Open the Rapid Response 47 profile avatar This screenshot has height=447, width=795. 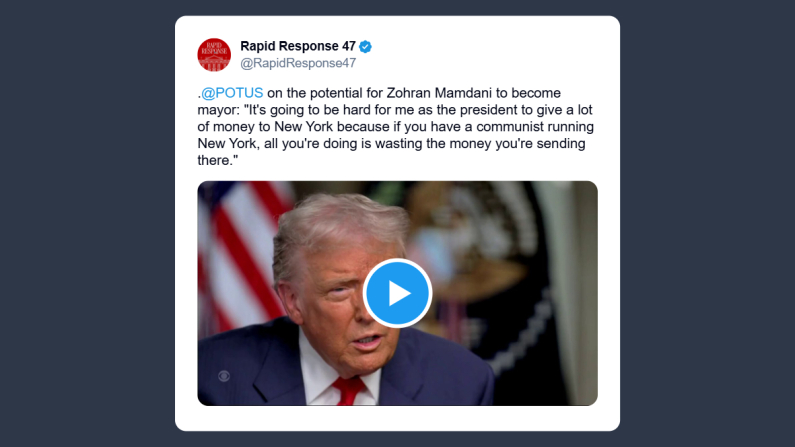click(214, 55)
